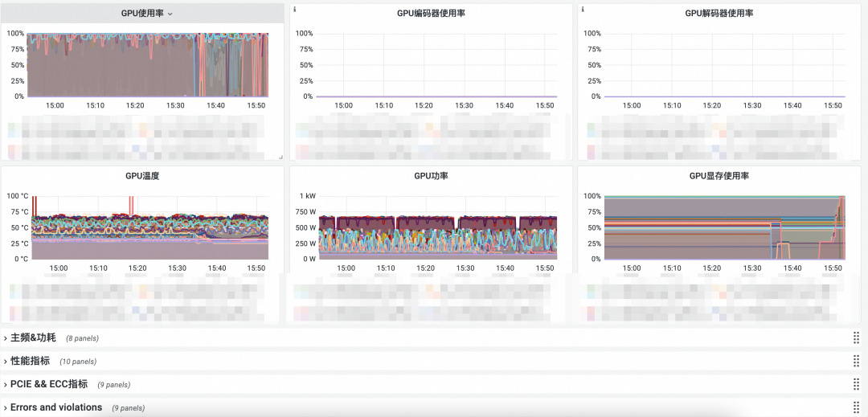868x417 pixels.
Task: Open the GPU使用率 title dropdown caret
Action: (x=170, y=14)
